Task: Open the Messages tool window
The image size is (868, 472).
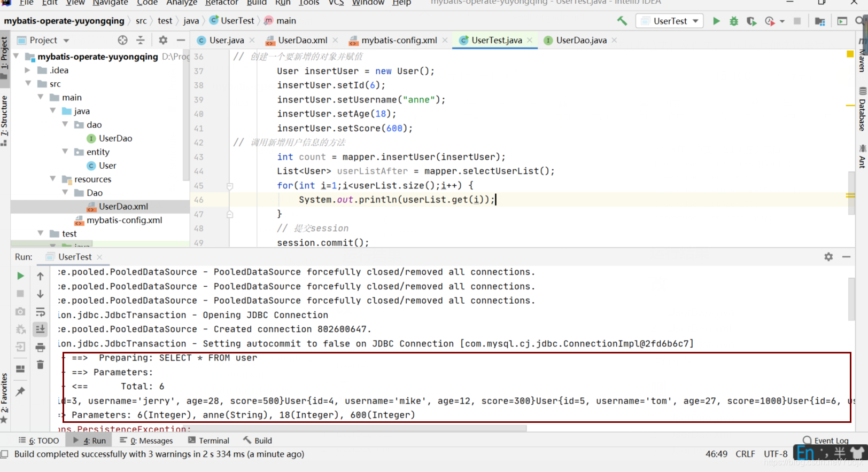Action: click(146, 440)
